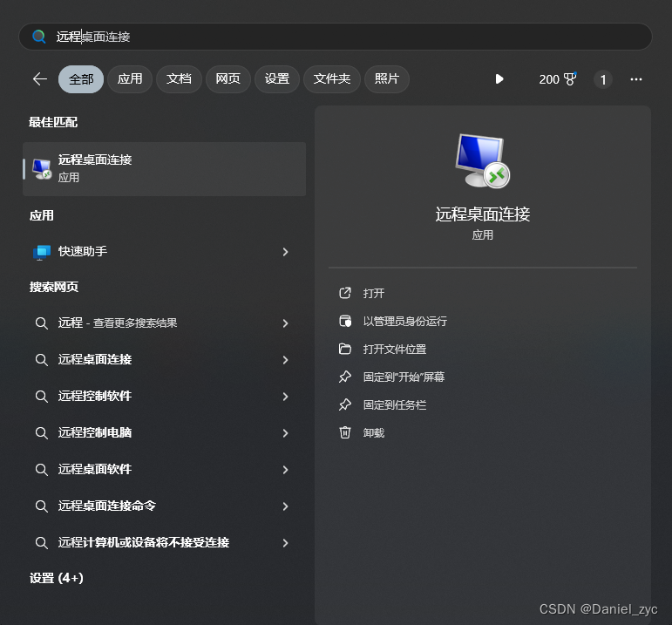This screenshot has width=672, height=625.
Task: Open the 快速助手 app result
Action: [164, 252]
